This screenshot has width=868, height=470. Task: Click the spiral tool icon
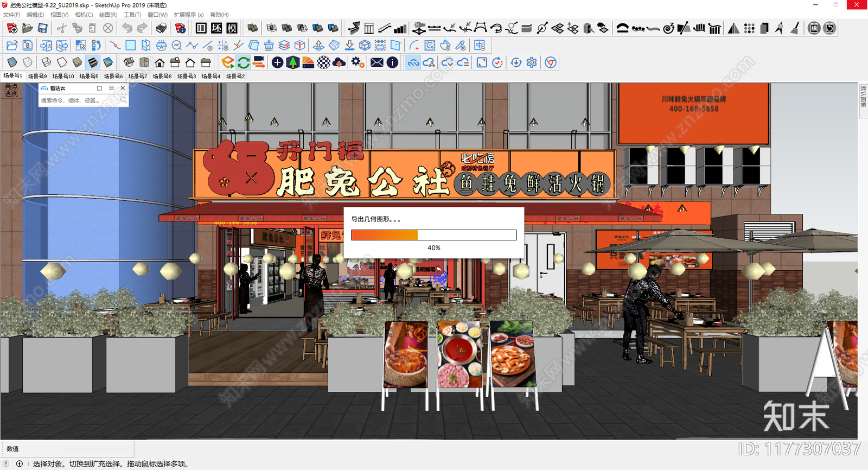point(668,28)
